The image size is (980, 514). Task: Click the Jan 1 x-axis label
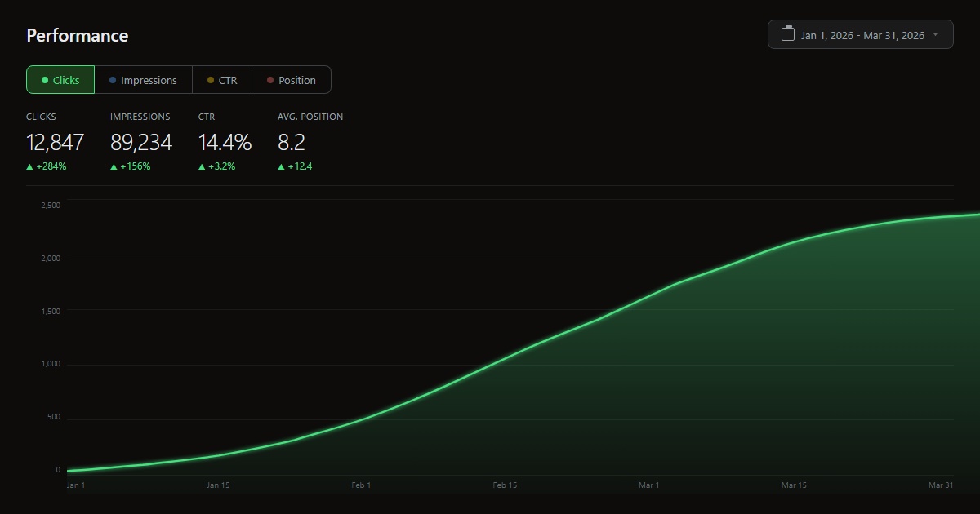[75, 485]
